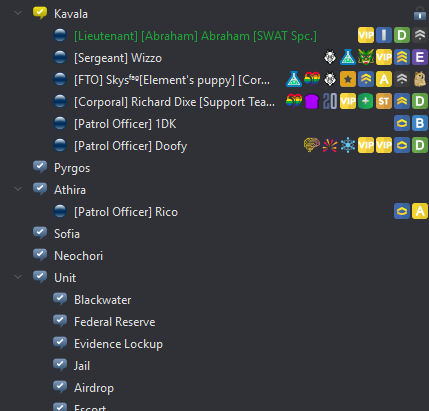Click the patrol officer rank badge on 1DK's row
The image size is (429, 411).
[x=402, y=123]
